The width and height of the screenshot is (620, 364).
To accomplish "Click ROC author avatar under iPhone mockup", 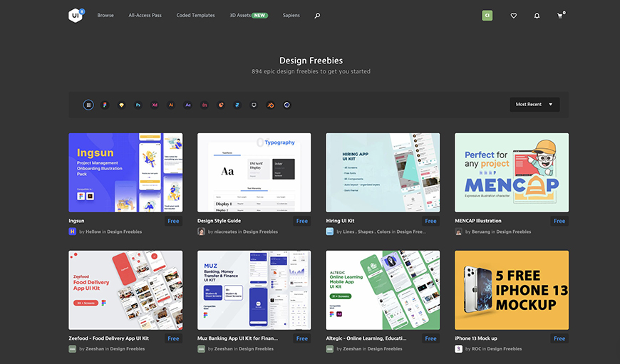I will [x=459, y=349].
